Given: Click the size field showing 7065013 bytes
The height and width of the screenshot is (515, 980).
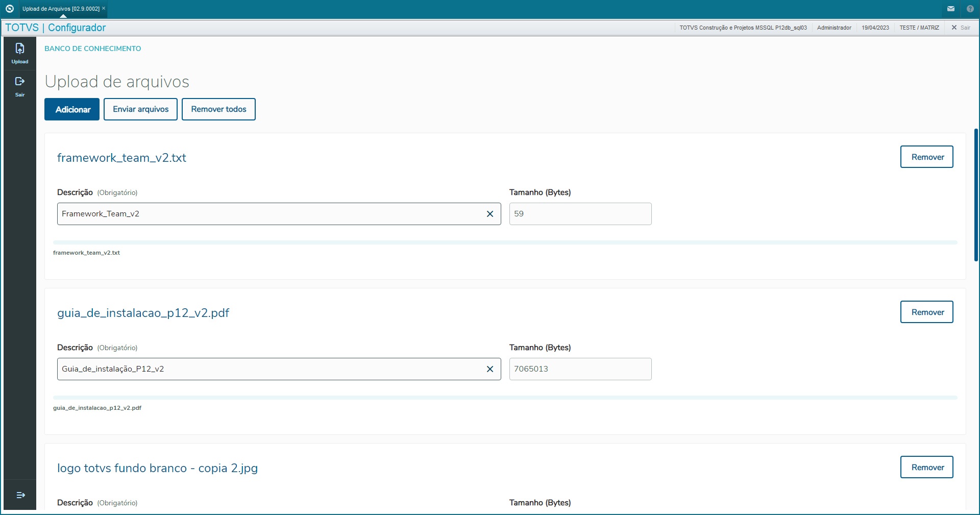Looking at the screenshot, I should click(580, 369).
